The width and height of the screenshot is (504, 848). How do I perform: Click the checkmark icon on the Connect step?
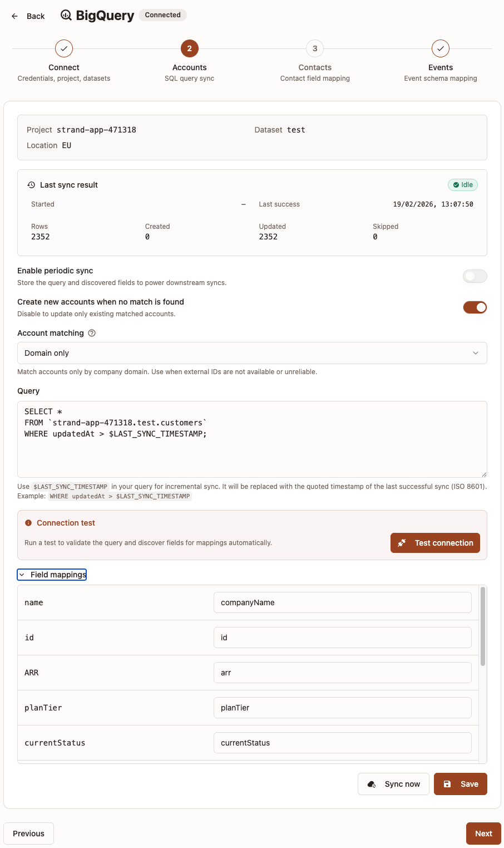pyautogui.click(x=63, y=48)
